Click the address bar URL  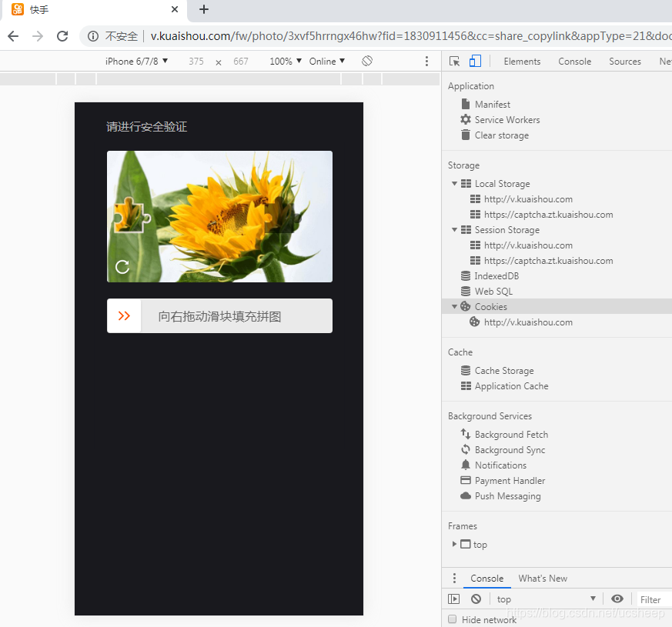(x=410, y=36)
